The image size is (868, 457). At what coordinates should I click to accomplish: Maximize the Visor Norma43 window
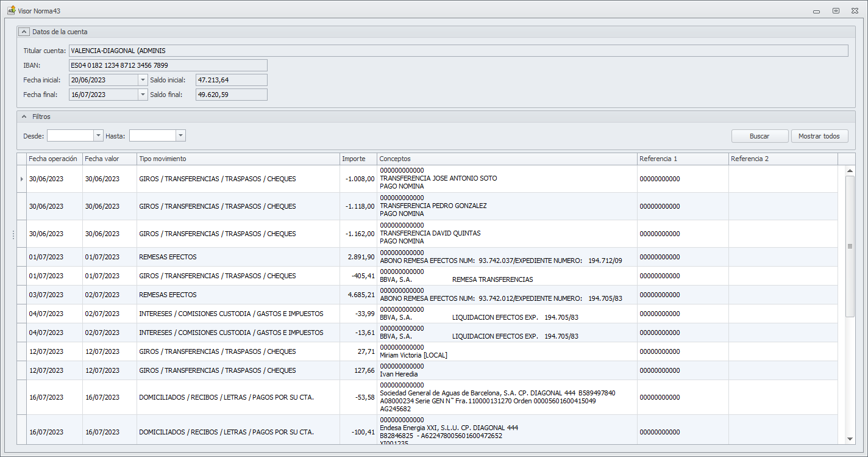(836, 10)
